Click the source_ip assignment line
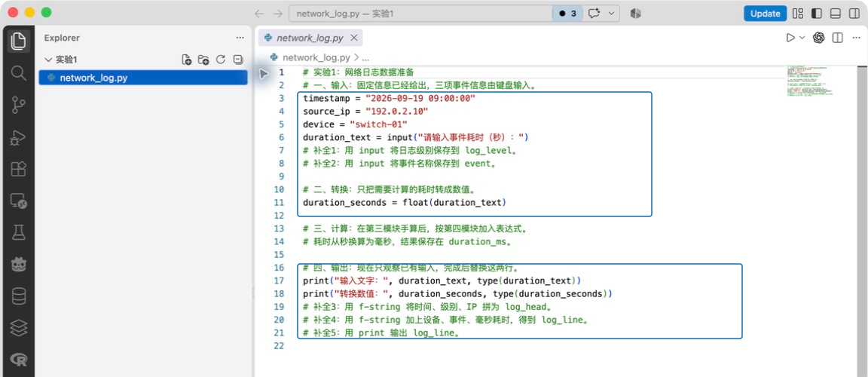 365,112
